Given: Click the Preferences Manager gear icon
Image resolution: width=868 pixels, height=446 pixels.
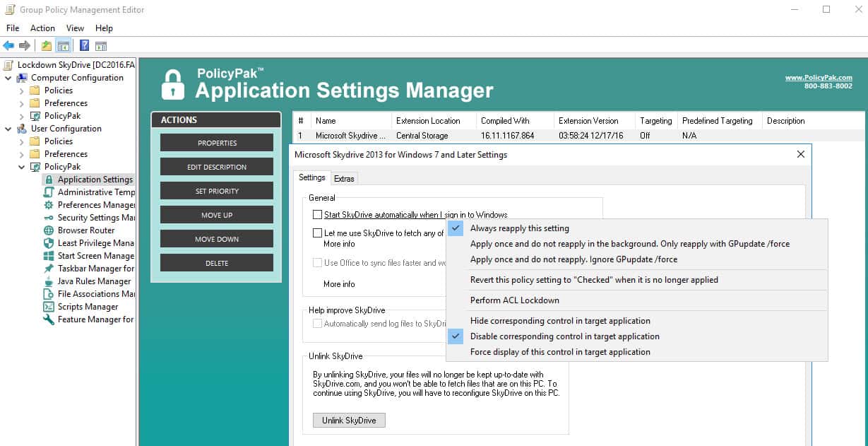Looking at the screenshot, I should pos(49,205).
